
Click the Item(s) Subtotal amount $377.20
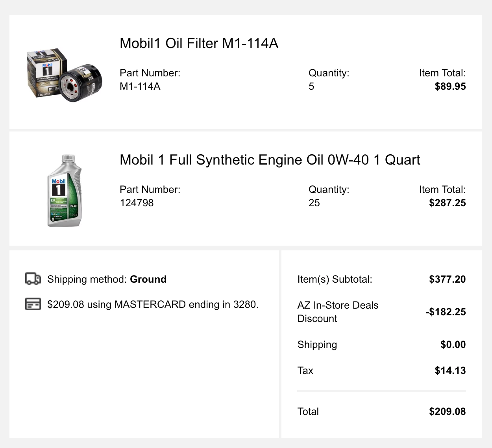point(447,280)
